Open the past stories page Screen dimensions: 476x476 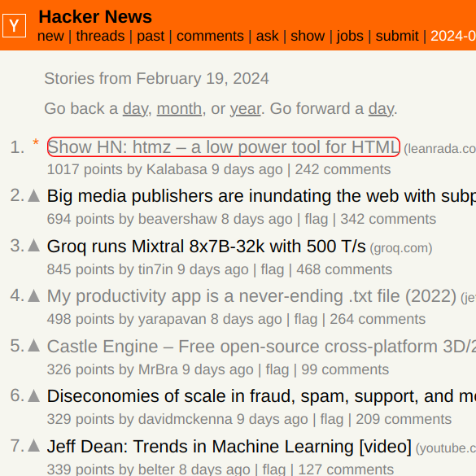tap(151, 36)
